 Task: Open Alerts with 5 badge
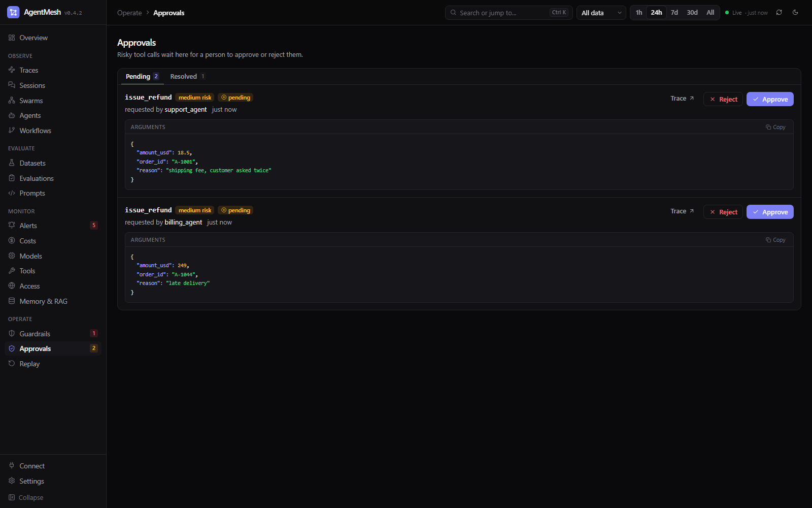click(53, 226)
